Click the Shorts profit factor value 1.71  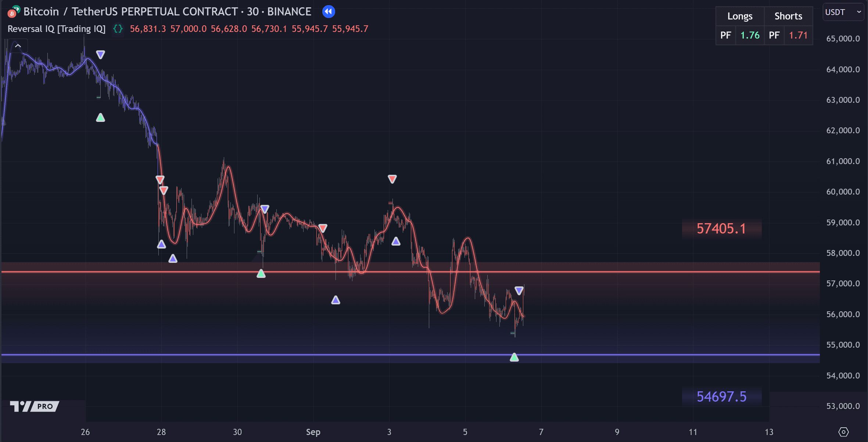point(798,35)
